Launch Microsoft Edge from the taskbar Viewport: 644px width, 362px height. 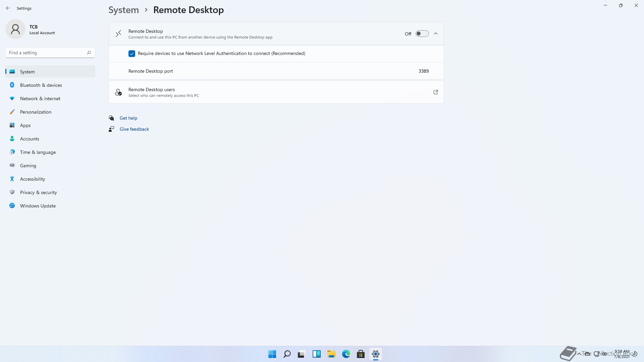(346, 354)
